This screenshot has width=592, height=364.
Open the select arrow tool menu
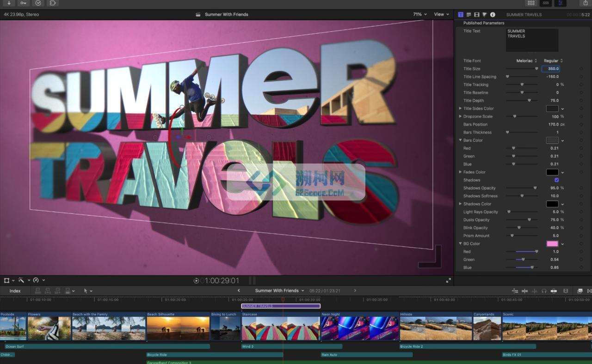(88, 291)
